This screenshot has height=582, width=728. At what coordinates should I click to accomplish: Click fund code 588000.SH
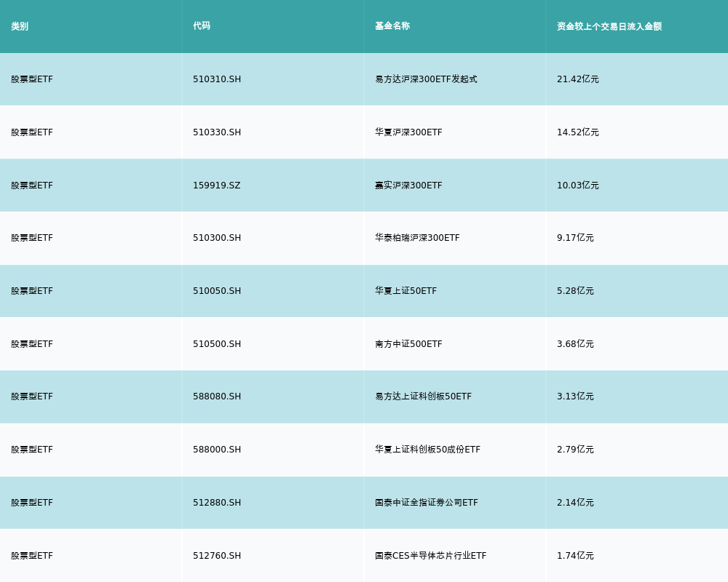click(x=217, y=450)
